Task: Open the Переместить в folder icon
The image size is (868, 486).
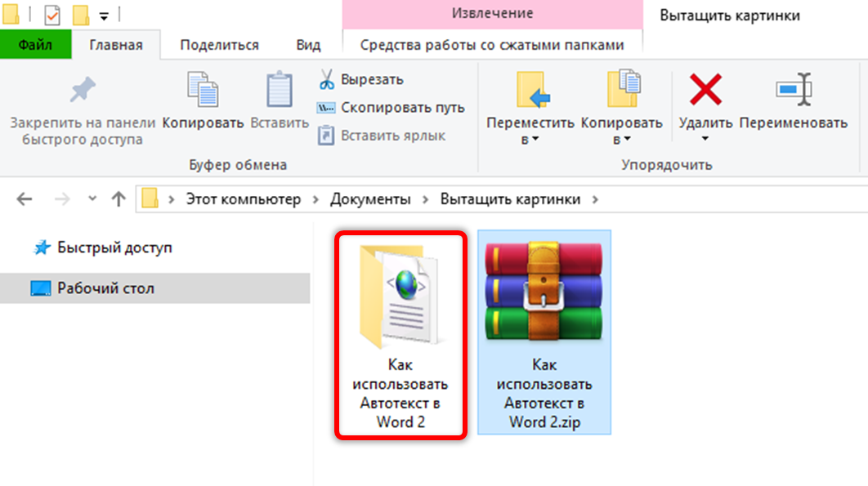Action: click(x=532, y=89)
